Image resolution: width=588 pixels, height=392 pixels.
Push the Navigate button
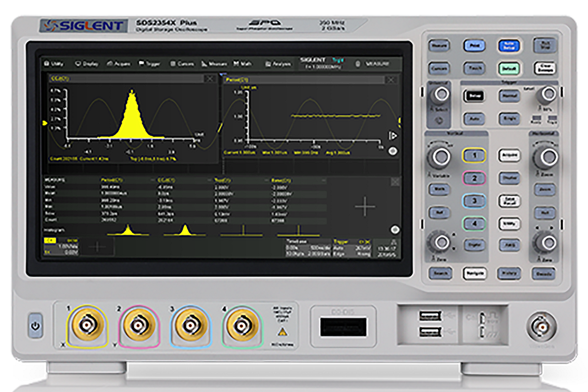(475, 273)
